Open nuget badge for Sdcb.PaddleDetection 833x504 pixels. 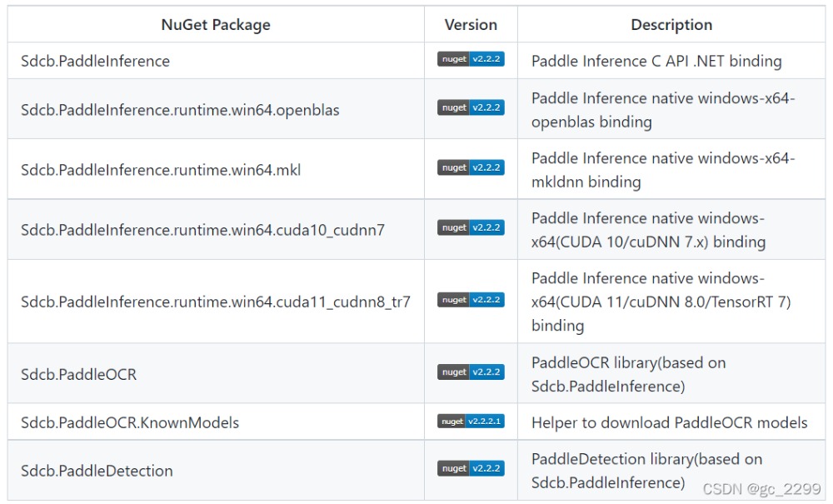coord(471,469)
